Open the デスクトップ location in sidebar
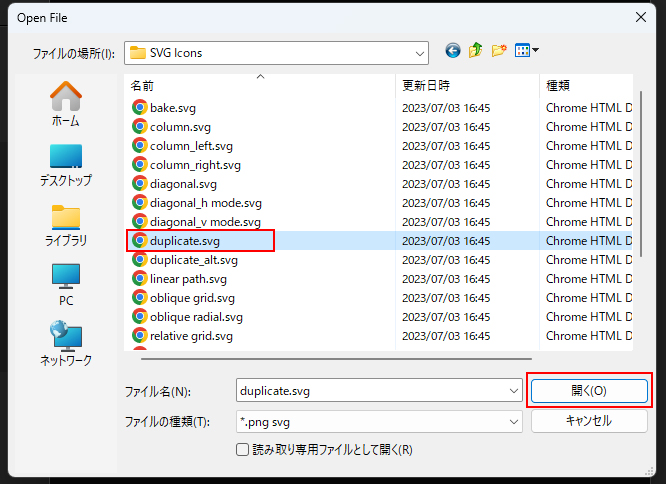666x484 pixels. [x=66, y=166]
